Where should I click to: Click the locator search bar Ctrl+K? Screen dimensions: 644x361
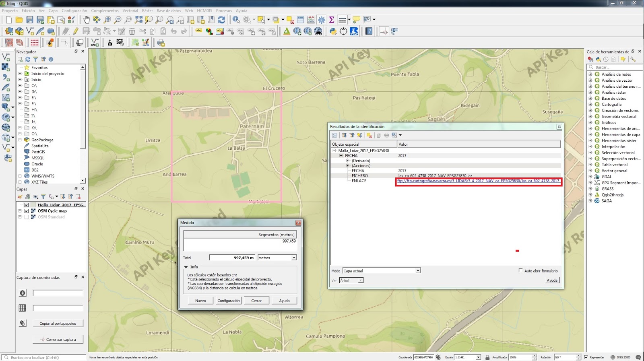44,357
